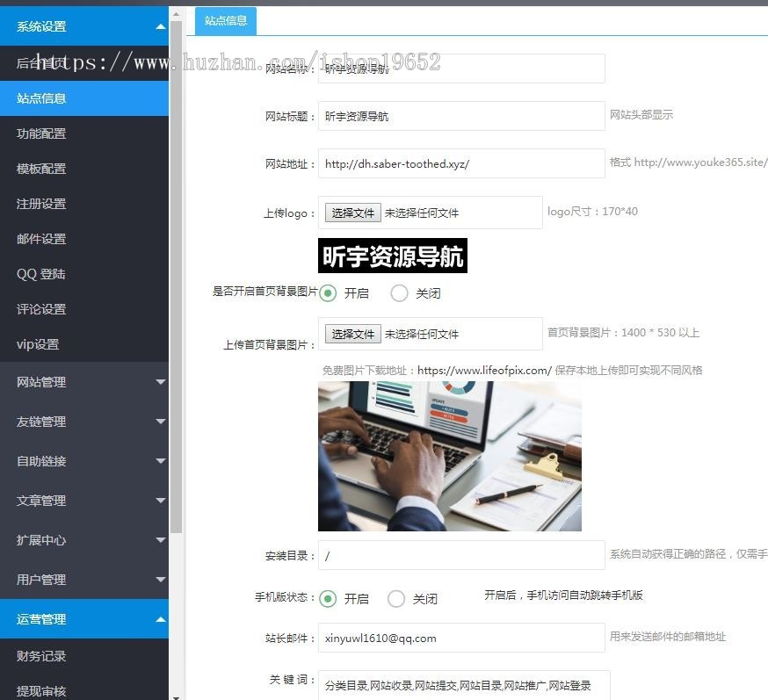Select 邮件设置 from sidebar
This screenshot has height=700, width=768.
(x=84, y=240)
